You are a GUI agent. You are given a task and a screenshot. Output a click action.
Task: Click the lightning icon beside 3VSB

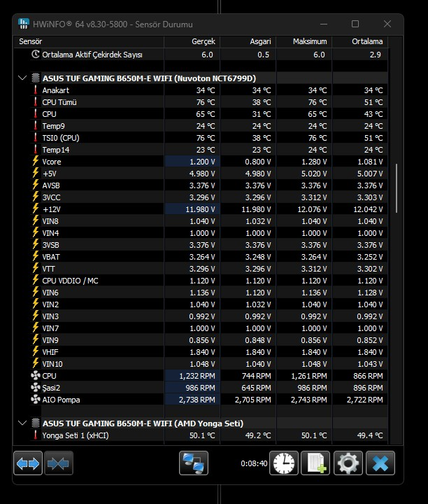coord(36,244)
